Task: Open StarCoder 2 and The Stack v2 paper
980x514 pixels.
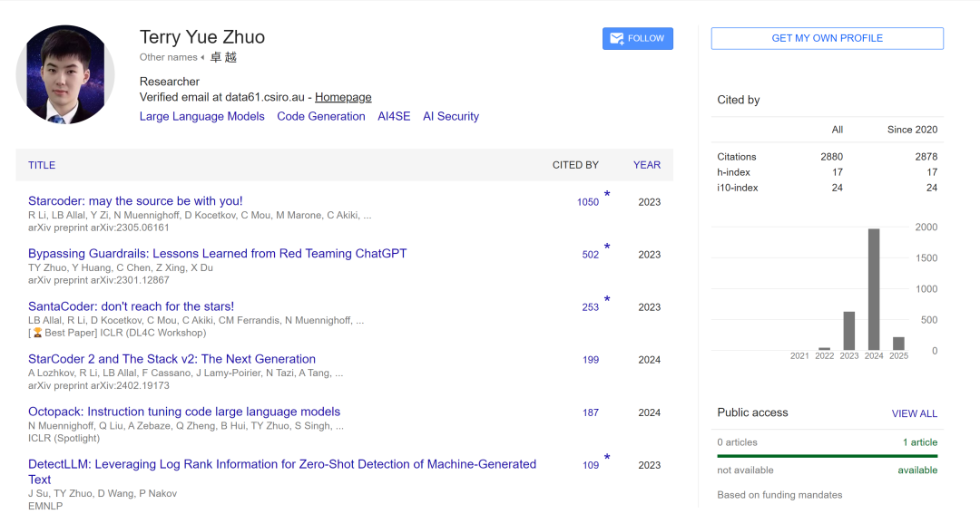Action: pos(171,359)
